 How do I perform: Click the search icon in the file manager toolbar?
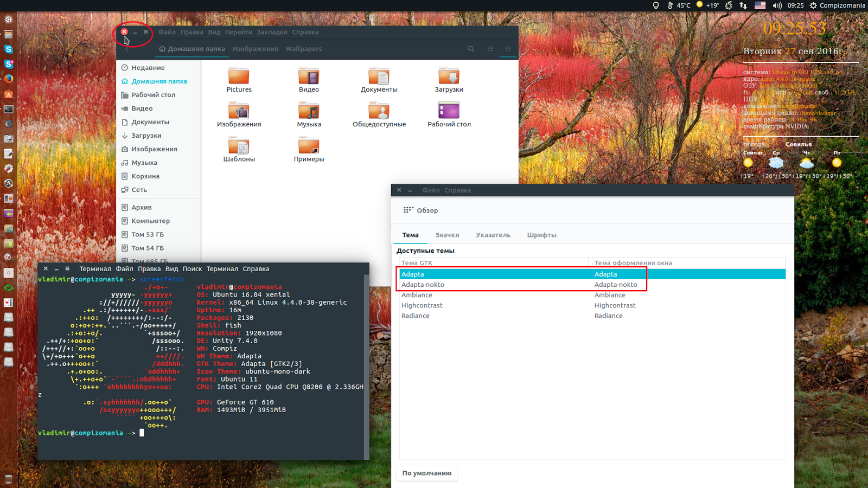pyautogui.click(x=471, y=49)
